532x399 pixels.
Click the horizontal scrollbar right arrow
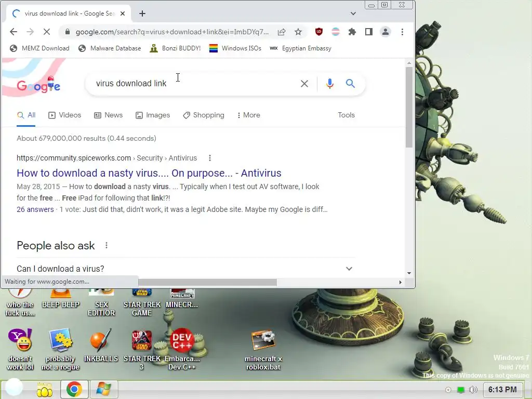(x=401, y=282)
